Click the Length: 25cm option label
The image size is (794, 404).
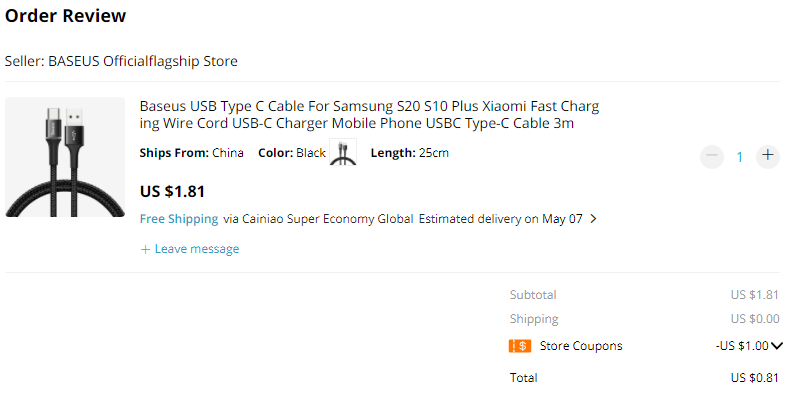pyautogui.click(x=410, y=153)
